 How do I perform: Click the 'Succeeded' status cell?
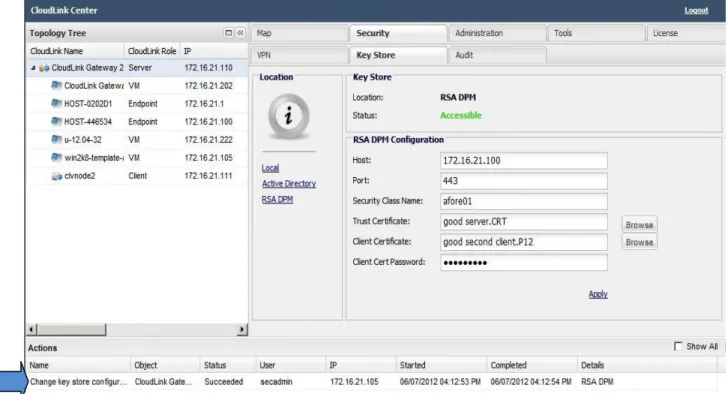click(224, 382)
